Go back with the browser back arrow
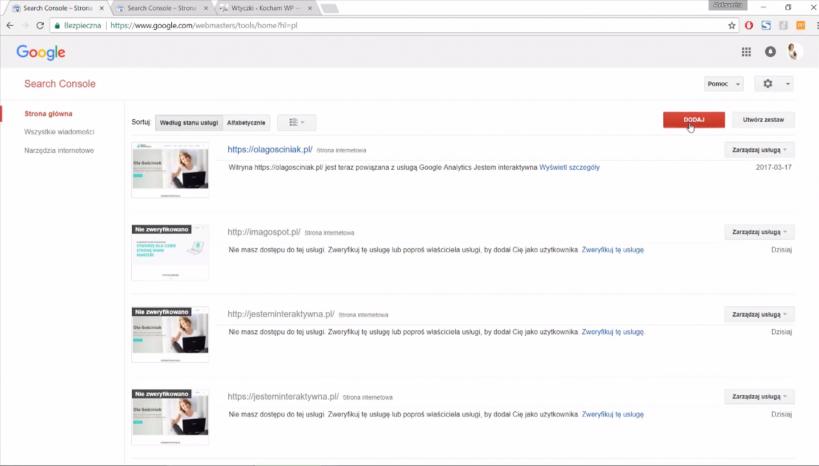The width and height of the screenshot is (819, 466). pos(10,25)
